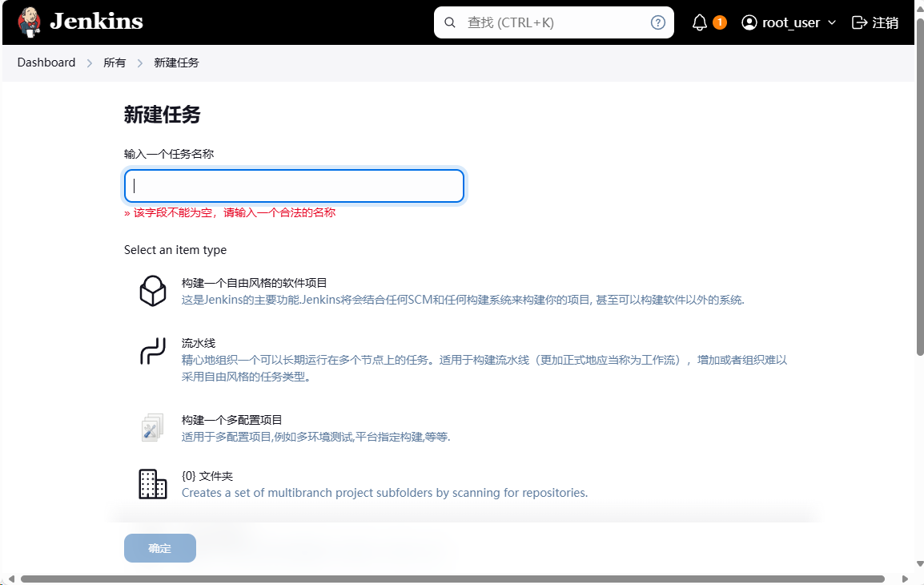Click the 确定 button
Screen dimensions: 924x585
pyautogui.click(x=159, y=548)
